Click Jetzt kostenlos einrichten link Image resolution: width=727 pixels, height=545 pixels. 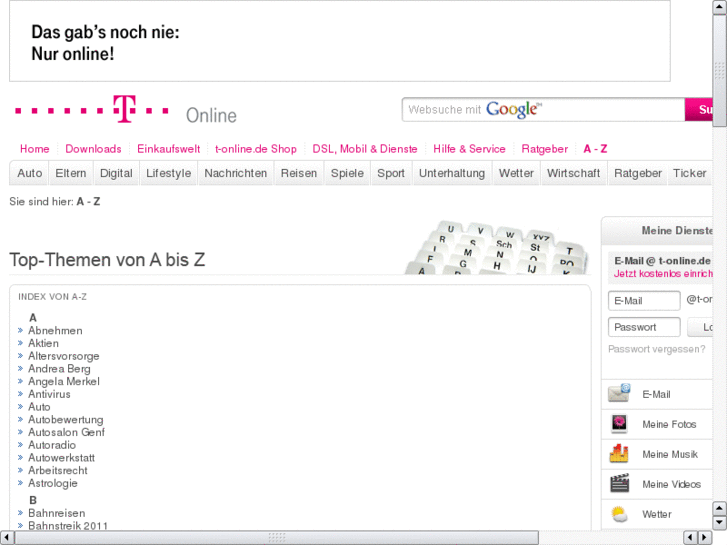point(663,274)
